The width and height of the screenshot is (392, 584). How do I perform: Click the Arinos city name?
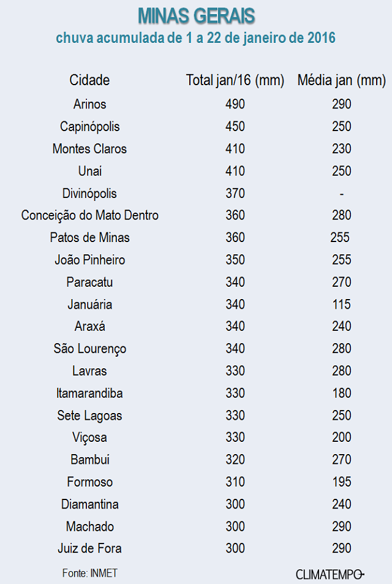click(89, 104)
